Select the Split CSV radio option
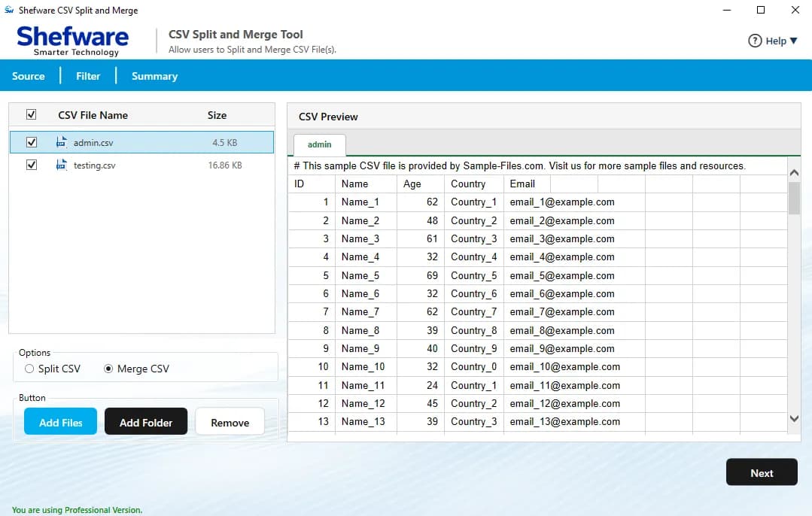Image resolution: width=812 pixels, height=516 pixels. point(29,369)
